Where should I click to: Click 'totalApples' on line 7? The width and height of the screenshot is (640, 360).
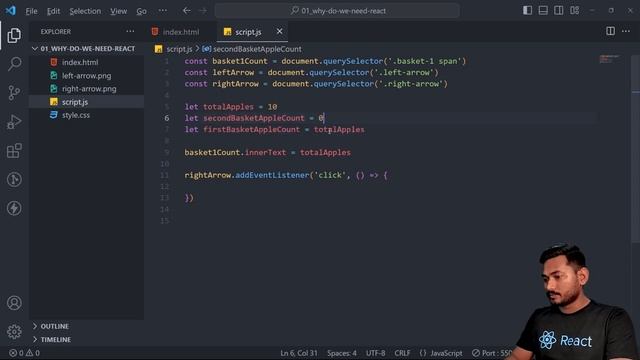coord(339,130)
